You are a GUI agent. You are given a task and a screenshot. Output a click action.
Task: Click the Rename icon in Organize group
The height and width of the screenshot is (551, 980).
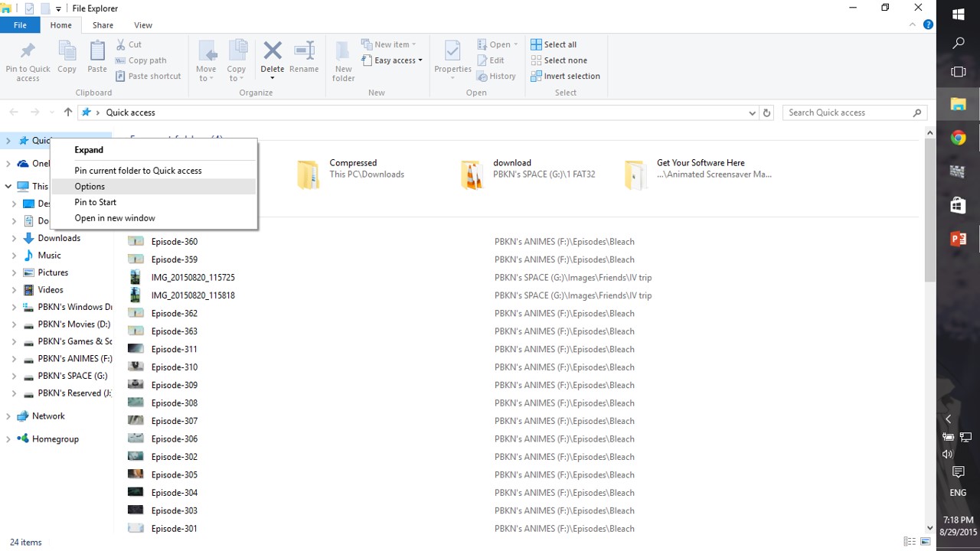pos(304,52)
